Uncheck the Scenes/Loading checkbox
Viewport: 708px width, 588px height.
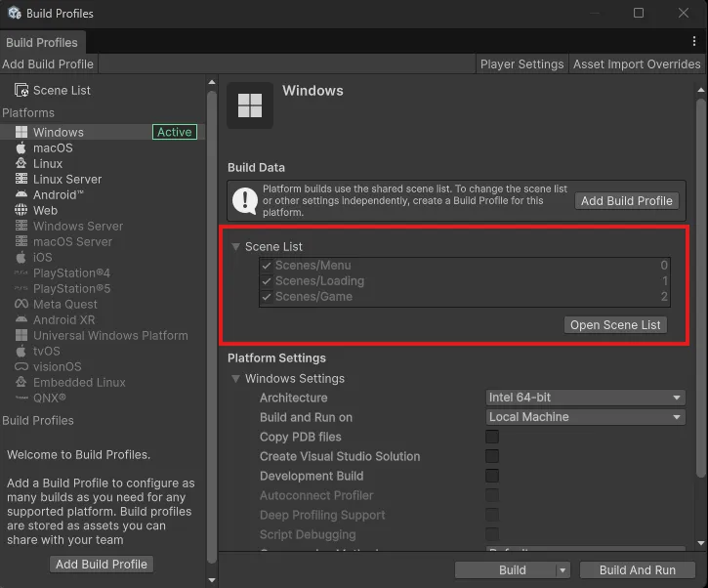(x=267, y=281)
